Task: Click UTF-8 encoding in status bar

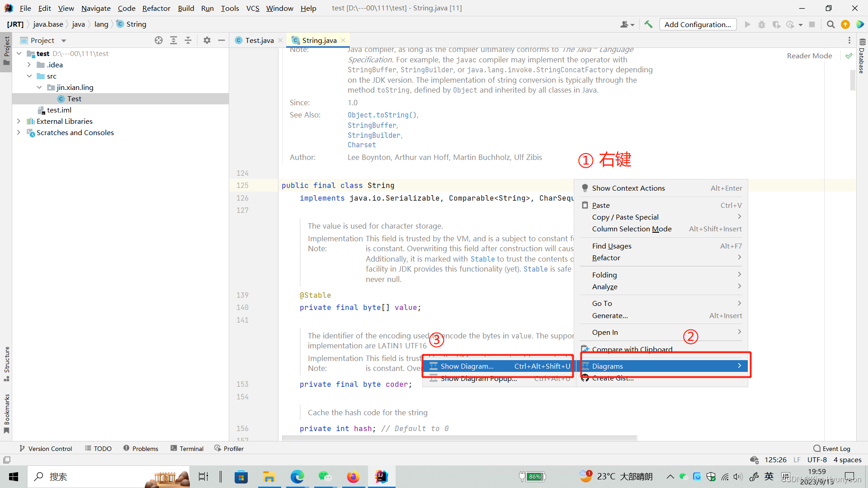Action: (817, 460)
